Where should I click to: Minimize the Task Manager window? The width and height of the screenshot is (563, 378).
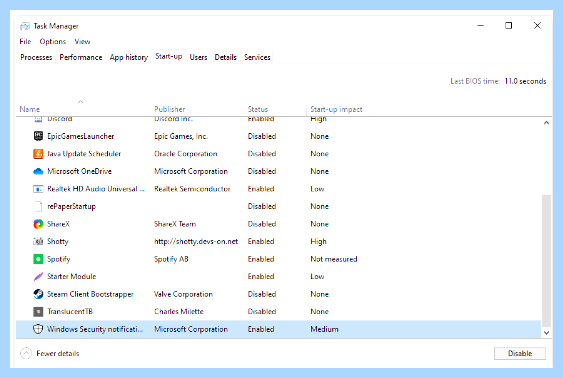480,25
